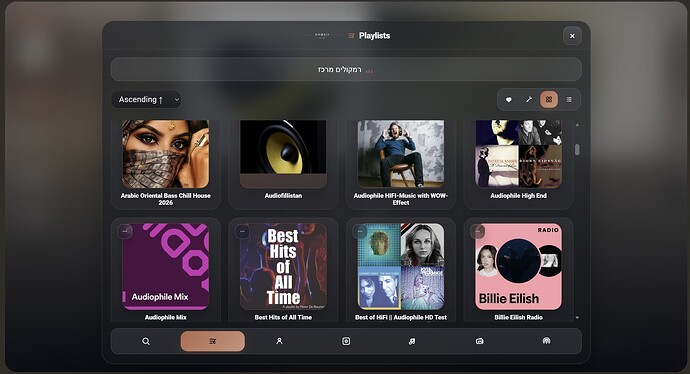The width and height of the screenshot is (690, 374).
Task: Click the 'Arabic Oriental Bass Chill House 2026' title
Action: point(165,199)
